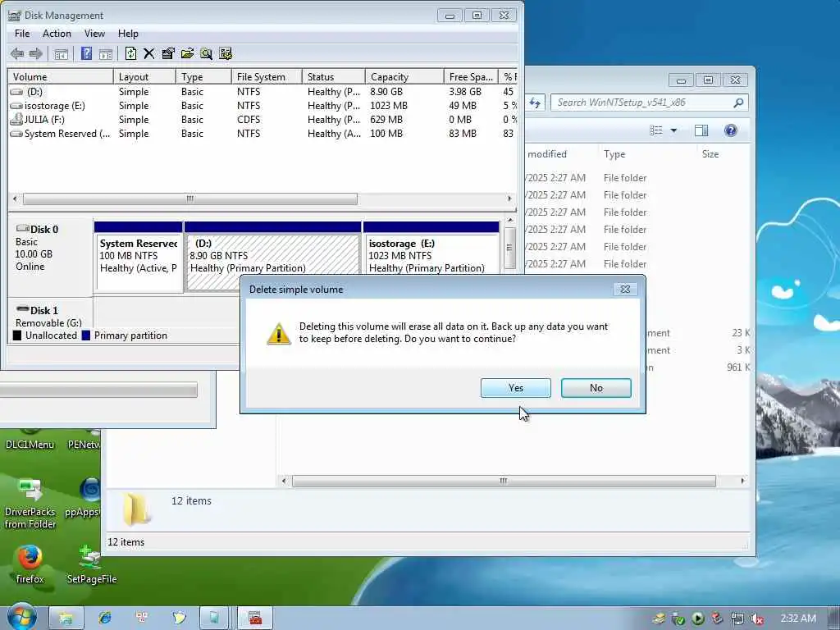
Task: Click the Settings grid toolbar icon
Action: click(226, 53)
